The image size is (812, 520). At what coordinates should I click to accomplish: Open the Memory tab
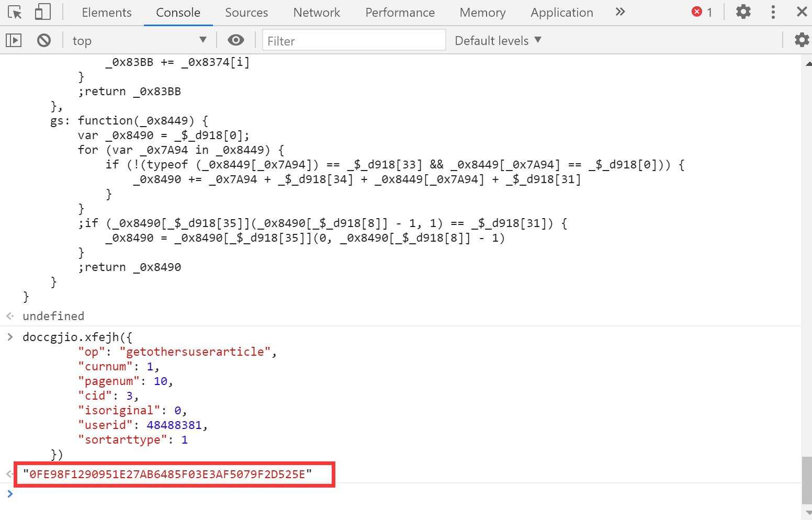pyautogui.click(x=482, y=13)
